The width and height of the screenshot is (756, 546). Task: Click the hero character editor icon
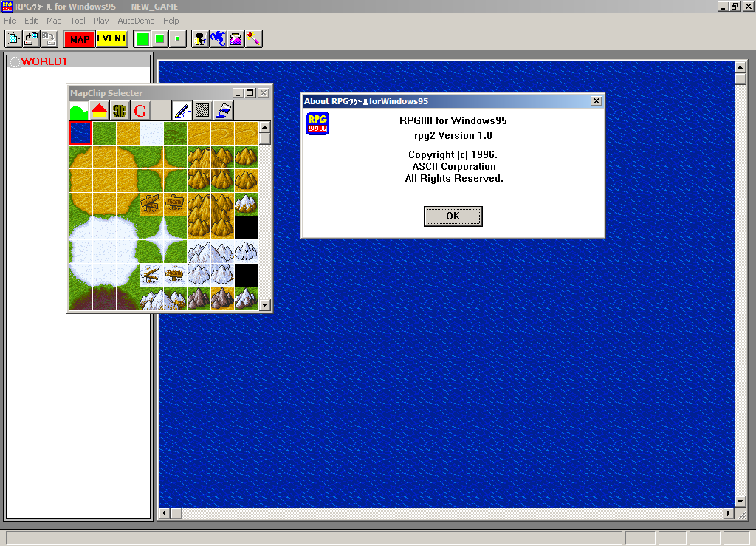point(200,38)
